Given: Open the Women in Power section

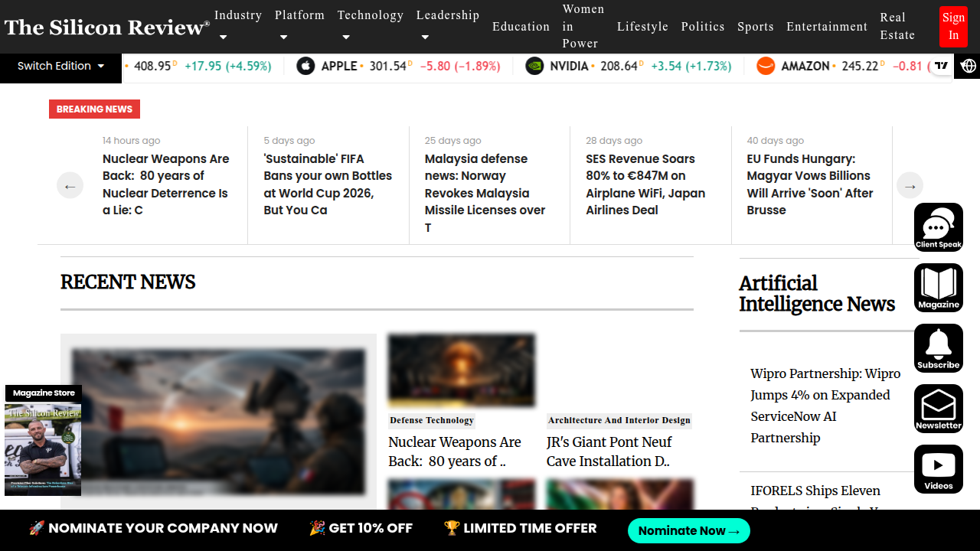Looking at the screenshot, I should (583, 27).
